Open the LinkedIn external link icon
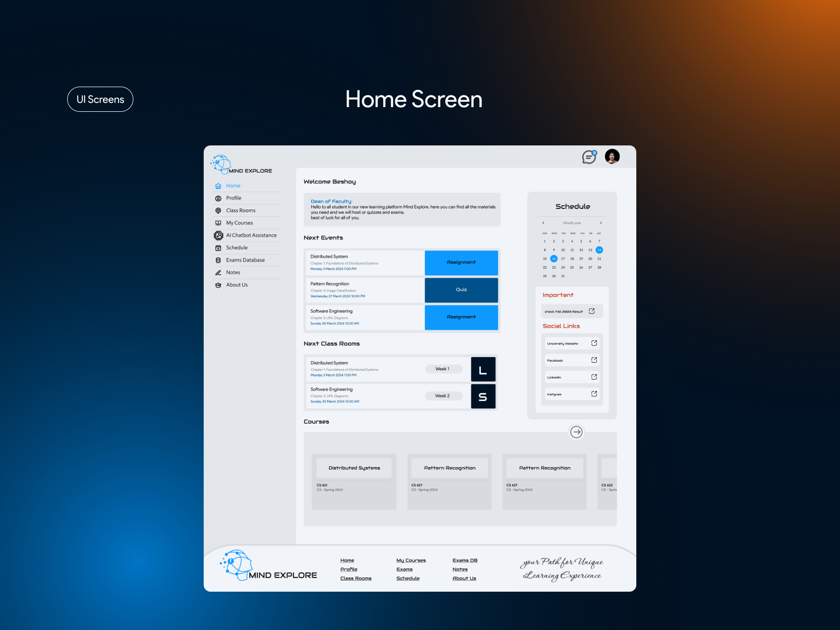Image resolution: width=840 pixels, height=630 pixels. click(594, 377)
